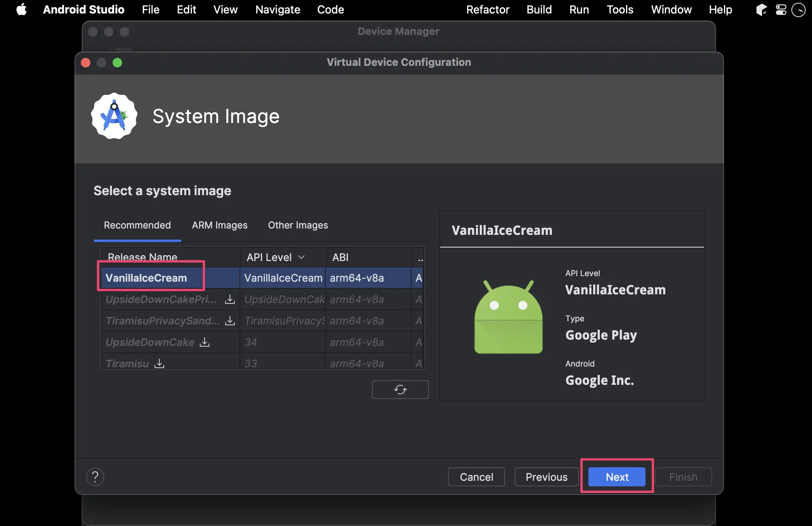Click API level 34 cell

click(283, 342)
